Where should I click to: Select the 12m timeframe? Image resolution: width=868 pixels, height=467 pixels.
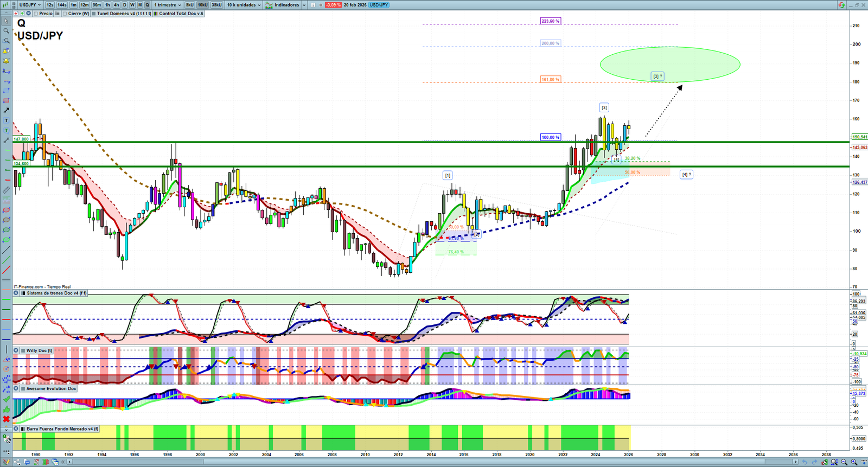tap(85, 5)
